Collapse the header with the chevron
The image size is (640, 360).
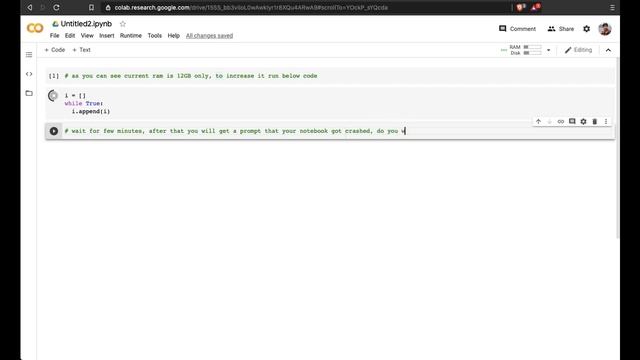tap(608, 50)
